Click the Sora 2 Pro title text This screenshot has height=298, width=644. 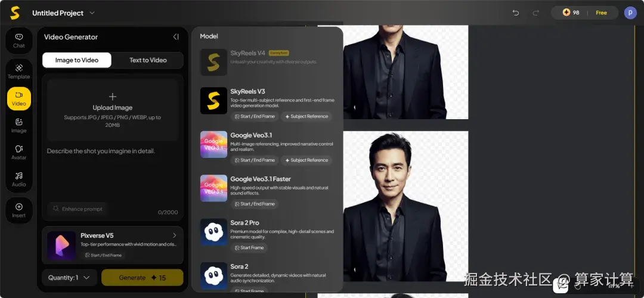245,223
